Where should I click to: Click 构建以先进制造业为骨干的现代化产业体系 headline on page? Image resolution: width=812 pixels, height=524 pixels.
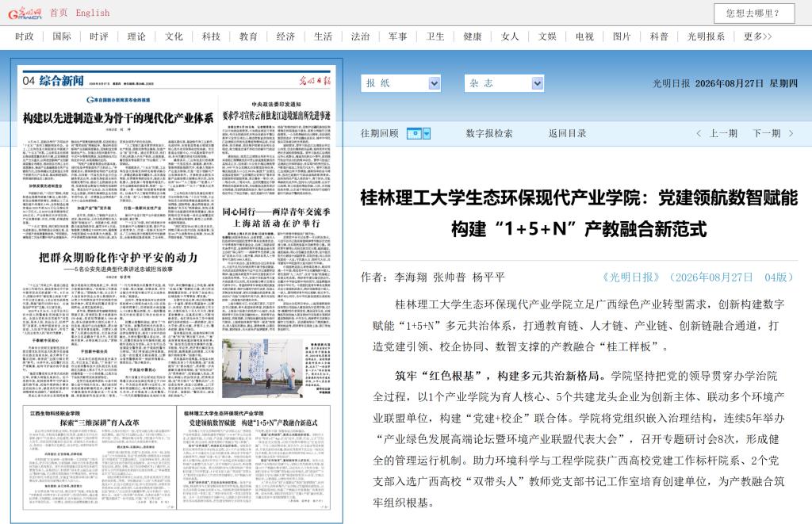coord(118,119)
